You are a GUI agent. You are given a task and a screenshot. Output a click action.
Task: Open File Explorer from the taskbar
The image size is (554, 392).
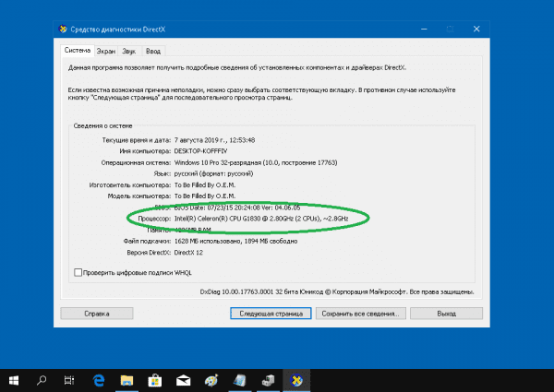tap(126, 380)
